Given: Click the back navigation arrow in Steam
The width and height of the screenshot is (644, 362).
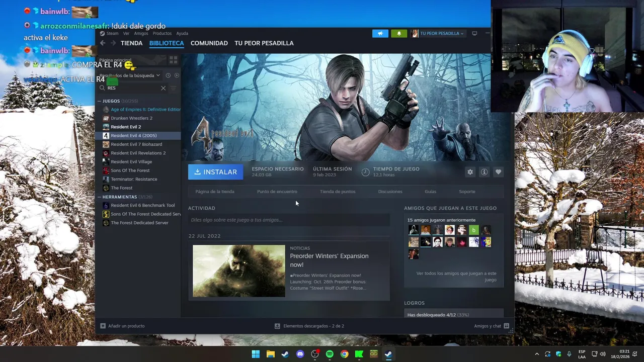Looking at the screenshot, I should click(x=103, y=43).
